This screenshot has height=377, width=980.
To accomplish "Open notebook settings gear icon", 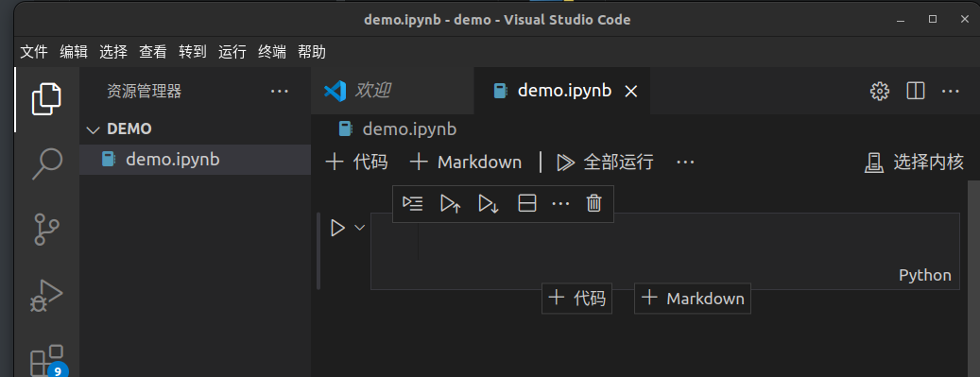I will tap(880, 92).
